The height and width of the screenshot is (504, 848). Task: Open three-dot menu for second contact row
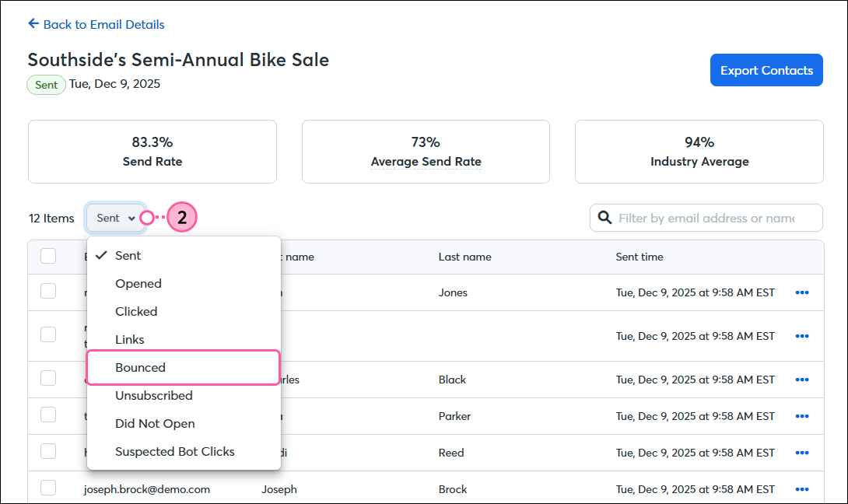[x=802, y=336]
